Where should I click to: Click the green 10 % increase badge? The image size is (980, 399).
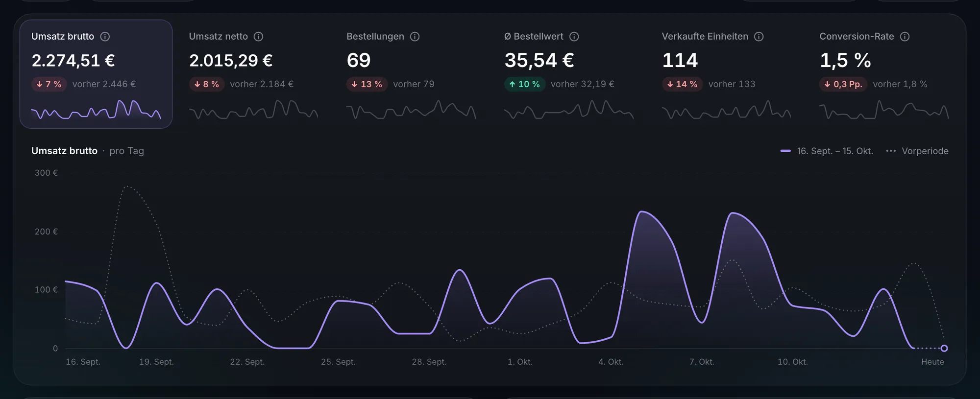click(524, 84)
